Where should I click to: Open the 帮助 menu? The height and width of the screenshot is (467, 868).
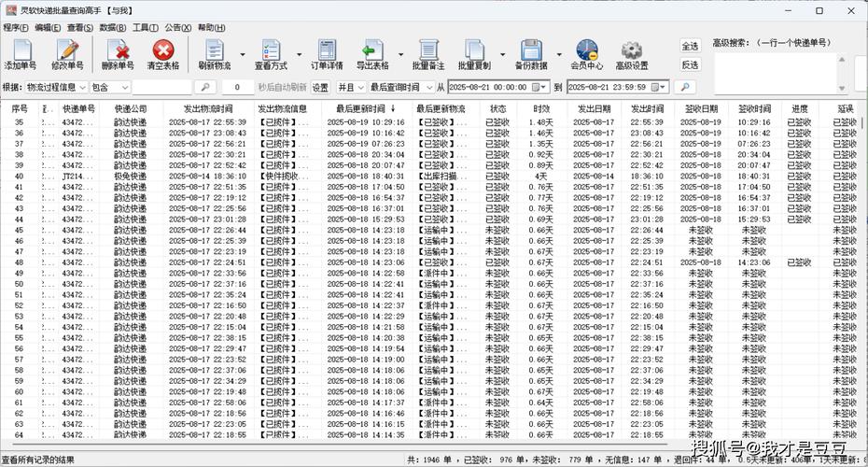coord(211,28)
